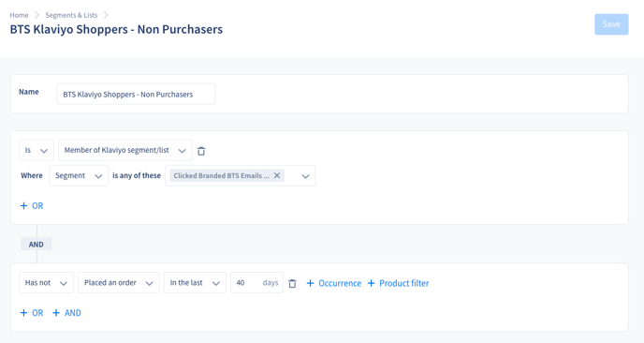Expand the segment values multi-select dropdown arrow

coord(305,176)
